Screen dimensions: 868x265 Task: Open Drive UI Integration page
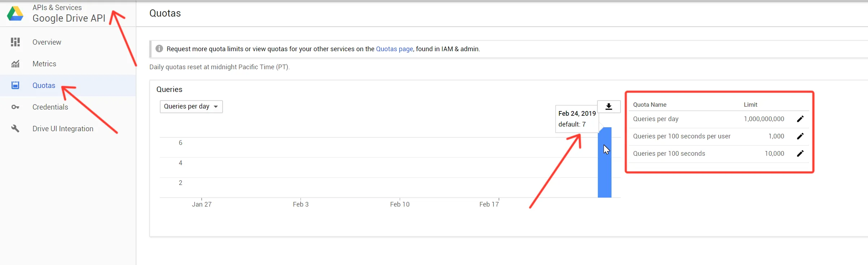[63, 129]
